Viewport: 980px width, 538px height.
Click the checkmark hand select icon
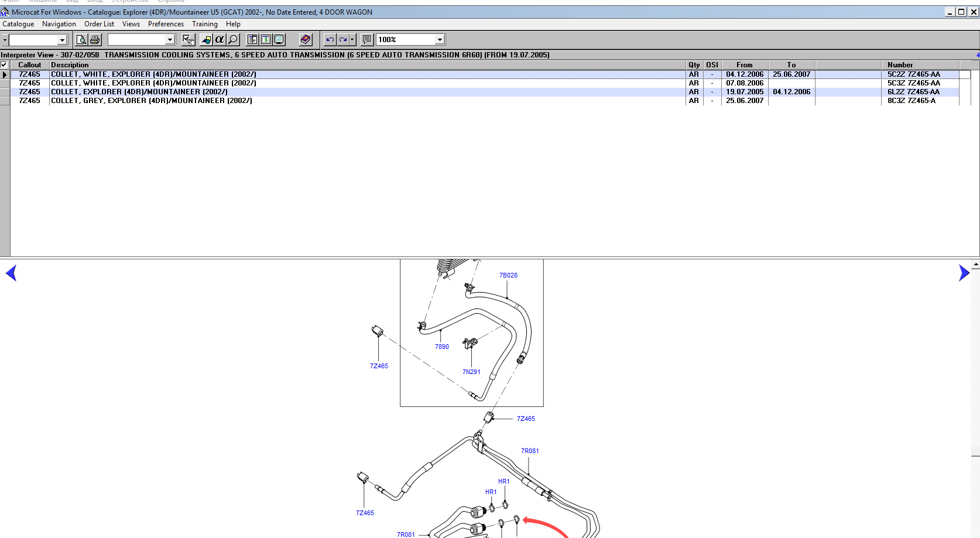coord(189,40)
